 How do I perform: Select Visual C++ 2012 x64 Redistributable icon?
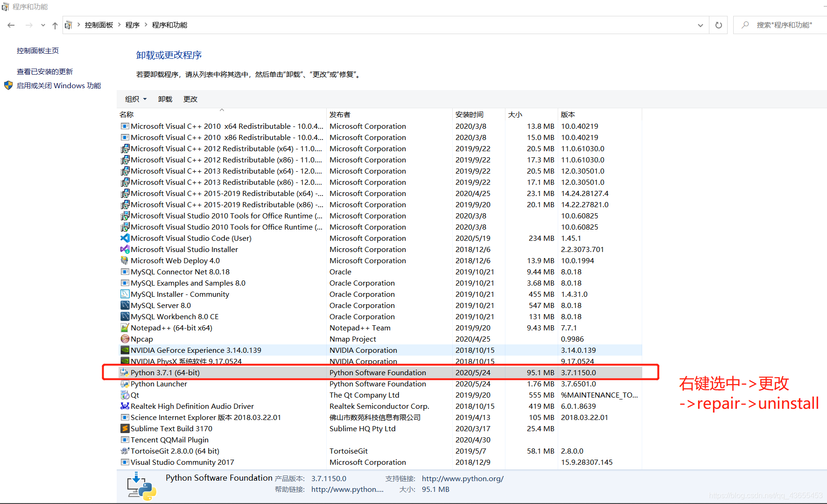tap(125, 148)
